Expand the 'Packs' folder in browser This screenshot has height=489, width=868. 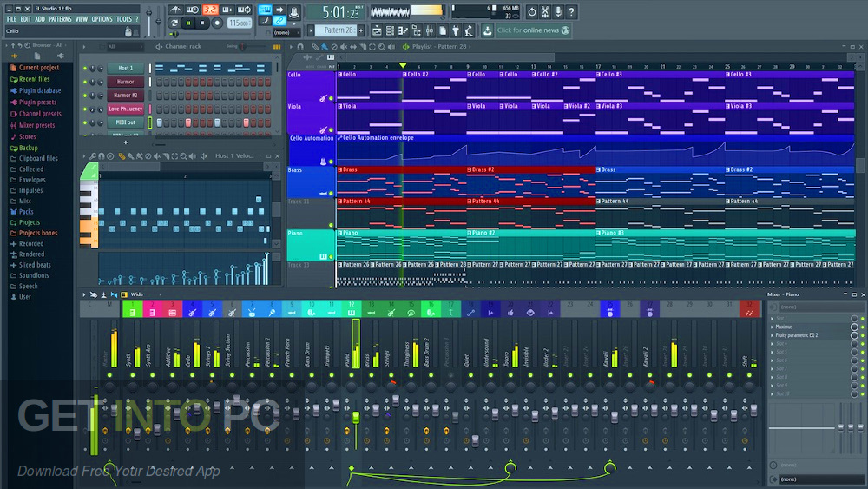26,212
